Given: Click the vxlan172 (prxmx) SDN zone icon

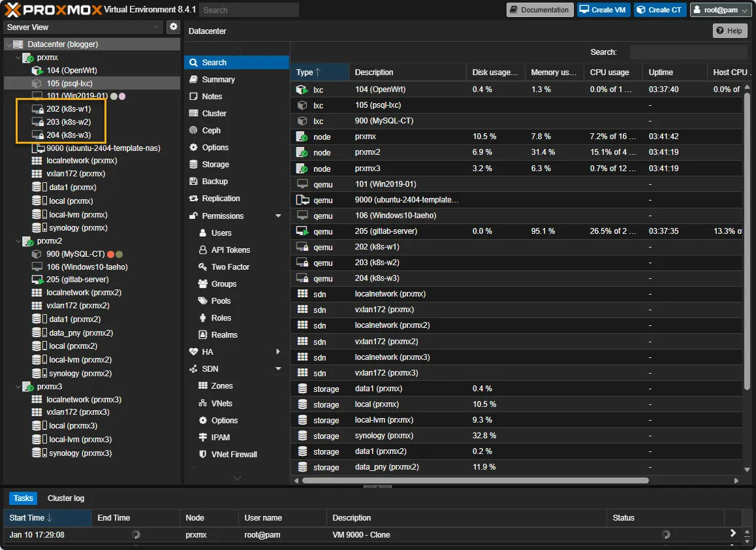Looking at the screenshot, I should [37, 174].
